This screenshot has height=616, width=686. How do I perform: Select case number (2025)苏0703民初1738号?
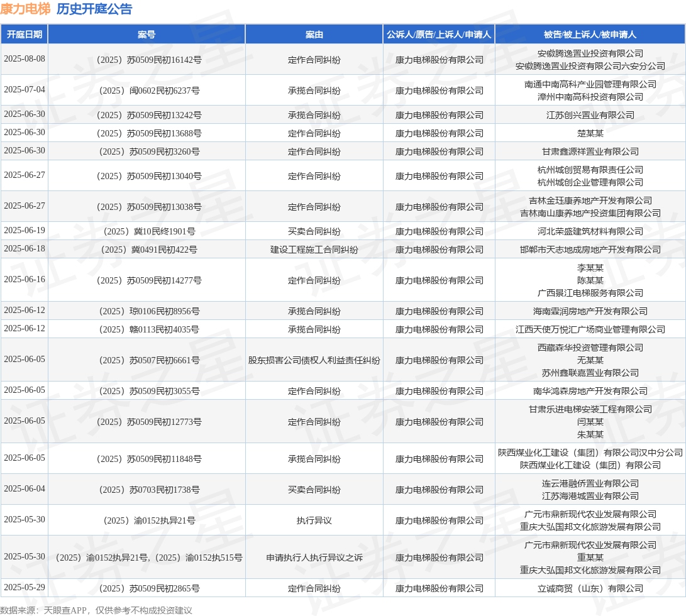(x=149, y=490)
